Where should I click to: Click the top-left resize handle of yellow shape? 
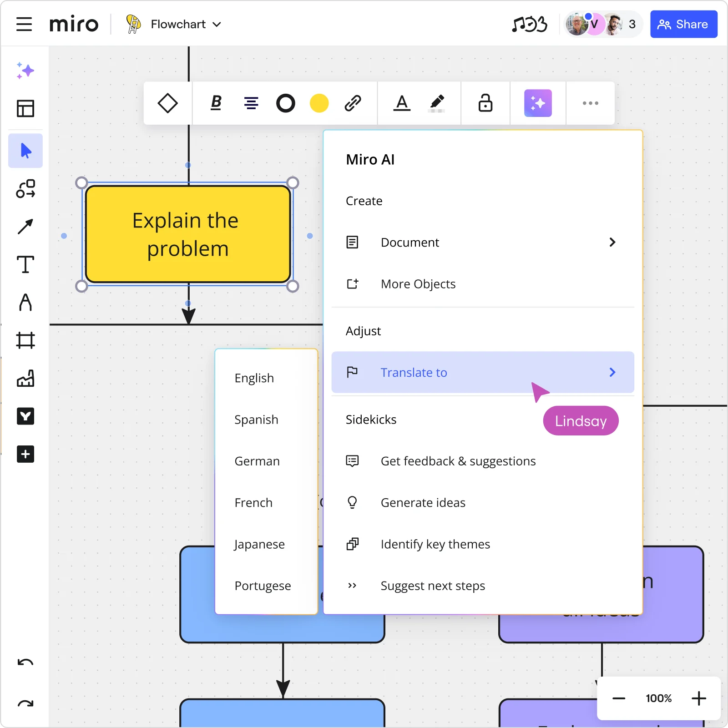[81, 183]
